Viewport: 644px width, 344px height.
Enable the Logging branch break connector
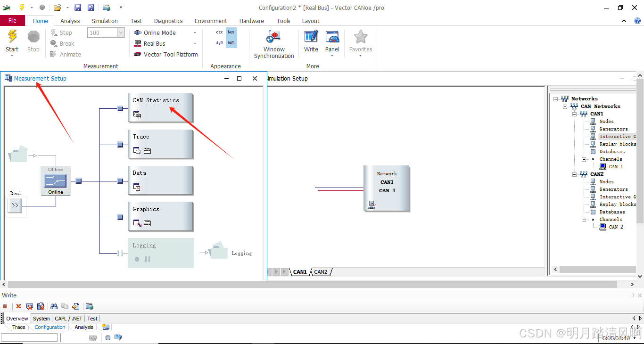point(120,253)
